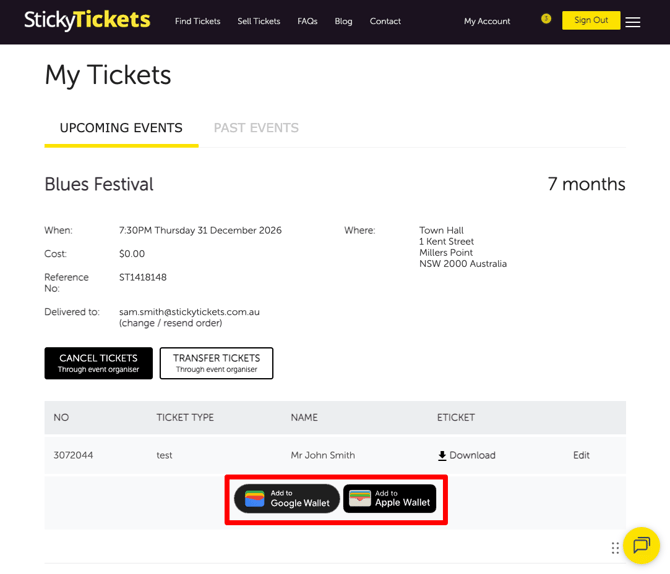Viewport: 670px width, 574px height.
Task: Open the Contact page
Action: pos(385,21)
